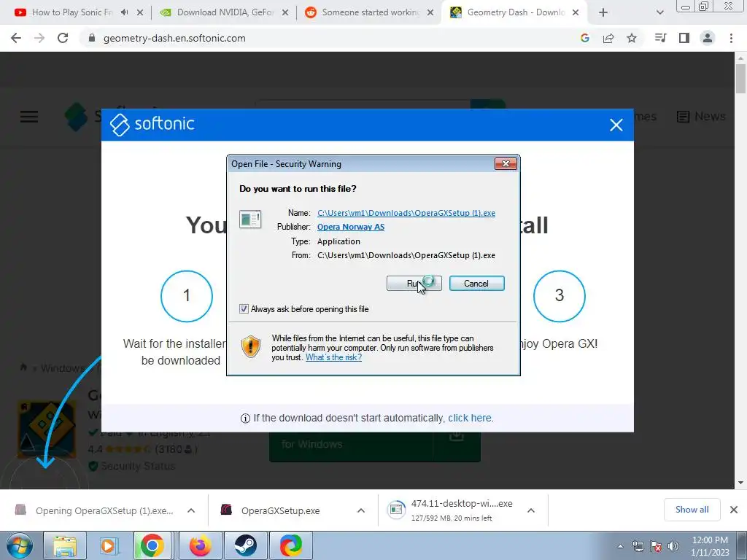Image resolution: width=747 pixels, height=560 pixels.
Task: Bookmark this page with the star icon
Action: 632,38
